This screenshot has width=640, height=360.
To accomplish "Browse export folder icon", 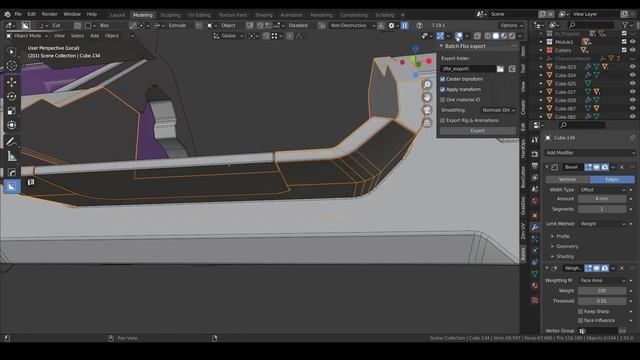I will (x=500, y=69).
